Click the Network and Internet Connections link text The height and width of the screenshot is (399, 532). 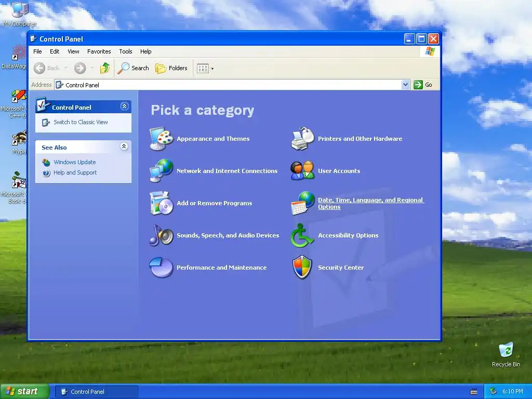point(227,171)
